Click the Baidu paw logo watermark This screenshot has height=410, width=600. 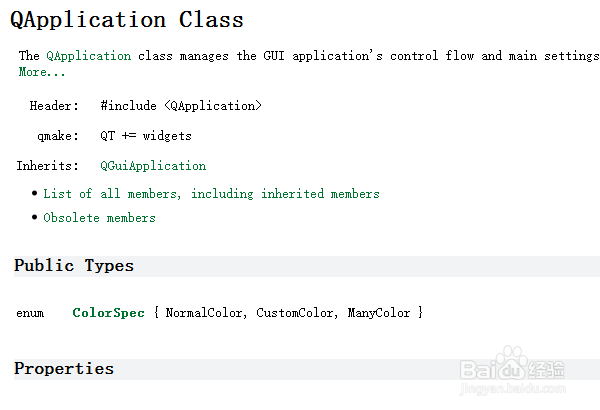514,364
